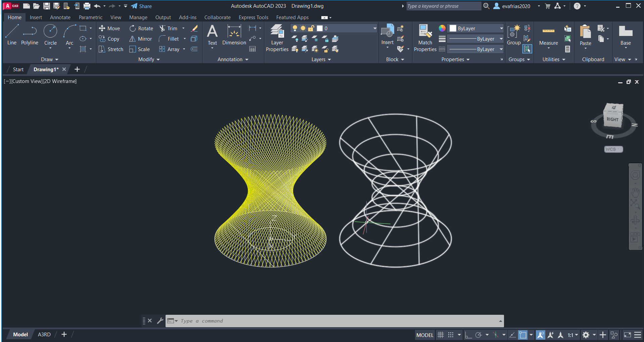Activate the Mirror command

141,39
